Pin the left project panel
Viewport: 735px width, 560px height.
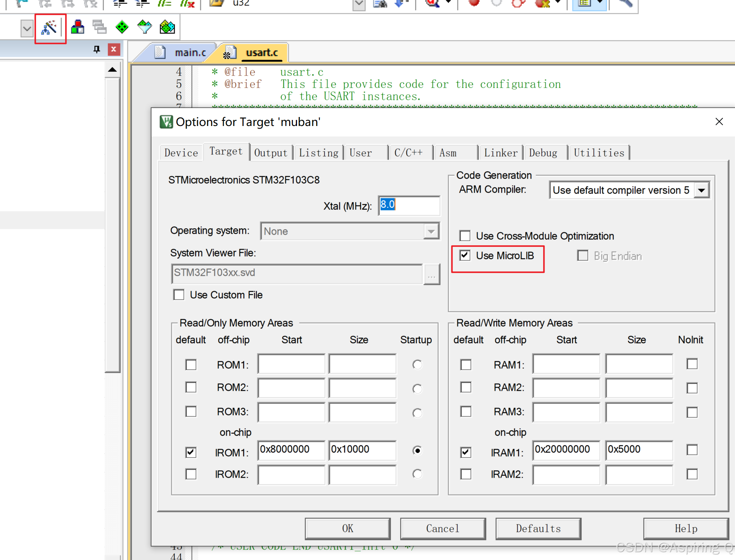(97, 49)
